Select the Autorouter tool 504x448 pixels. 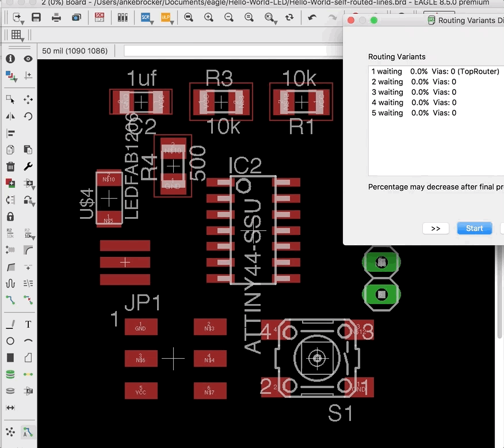28,432
